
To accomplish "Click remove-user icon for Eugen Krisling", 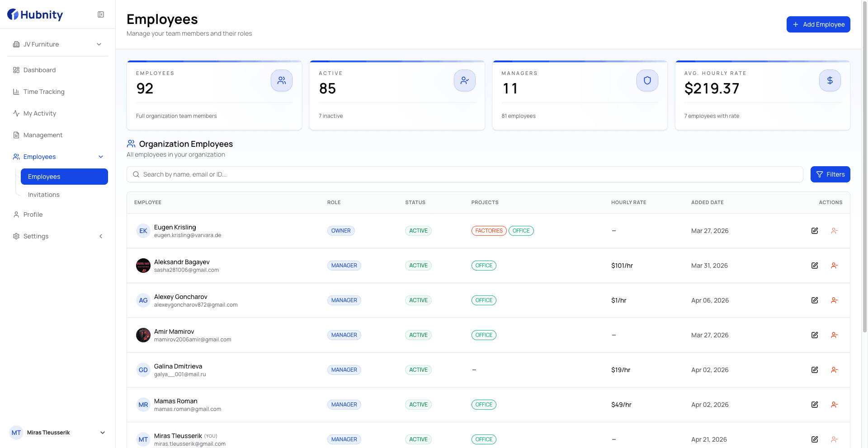I will tap(835, 231).
